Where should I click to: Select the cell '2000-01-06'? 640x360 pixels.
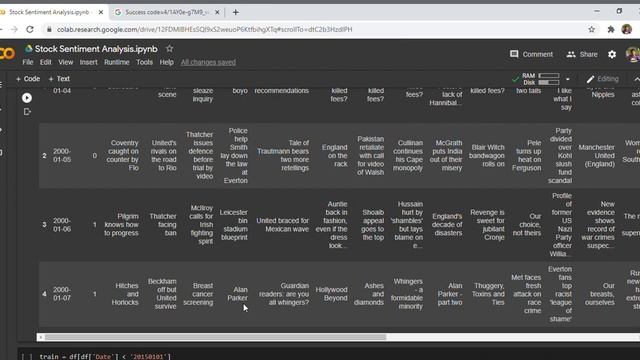point(62,225)
